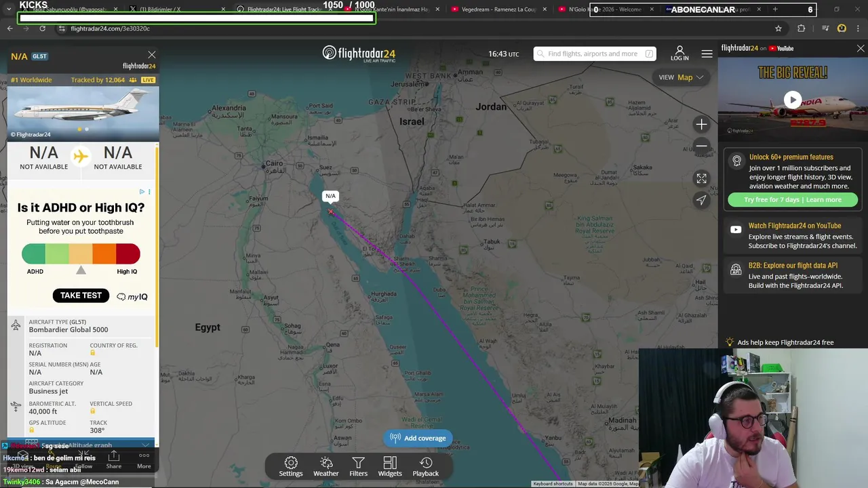The width and height of the screenshot is (868, 488).
Task: Click the LOG IN user icon
Action: click(x=679, y=54)
